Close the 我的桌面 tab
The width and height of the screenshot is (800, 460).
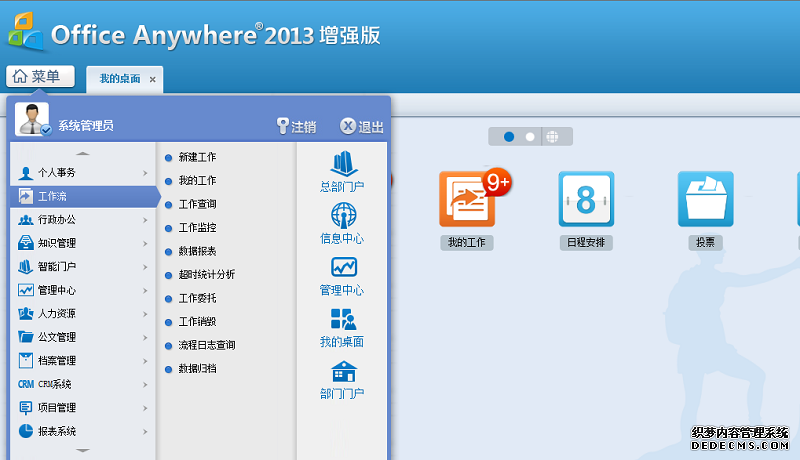152,80
